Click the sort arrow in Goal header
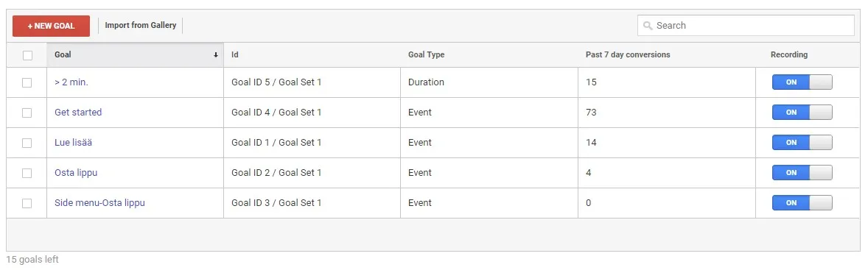This screenshot has width=868, height=270. (215, 55)
